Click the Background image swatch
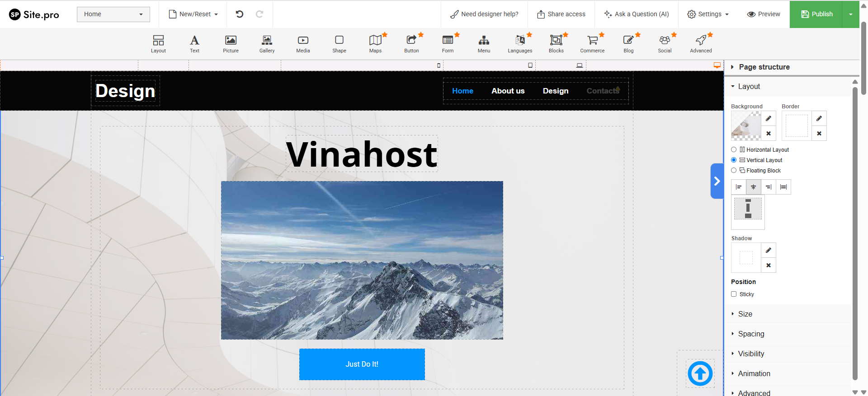868x396 pixels. click(x=746, y=126)
